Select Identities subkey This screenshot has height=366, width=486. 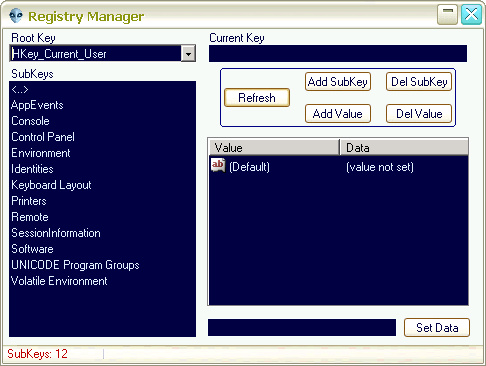(102, 169)
